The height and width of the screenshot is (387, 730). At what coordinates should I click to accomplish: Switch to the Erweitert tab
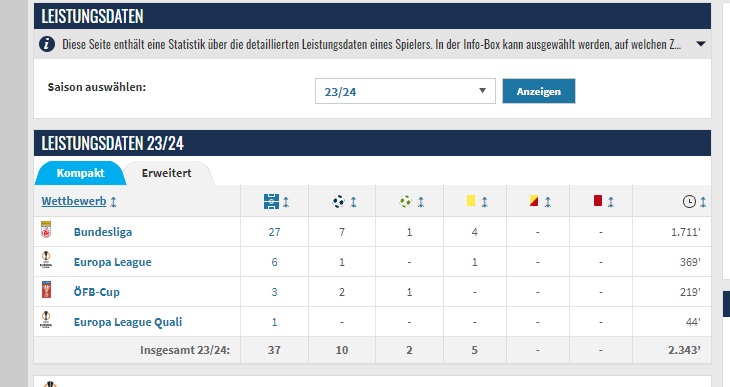(x=167, y=173)
